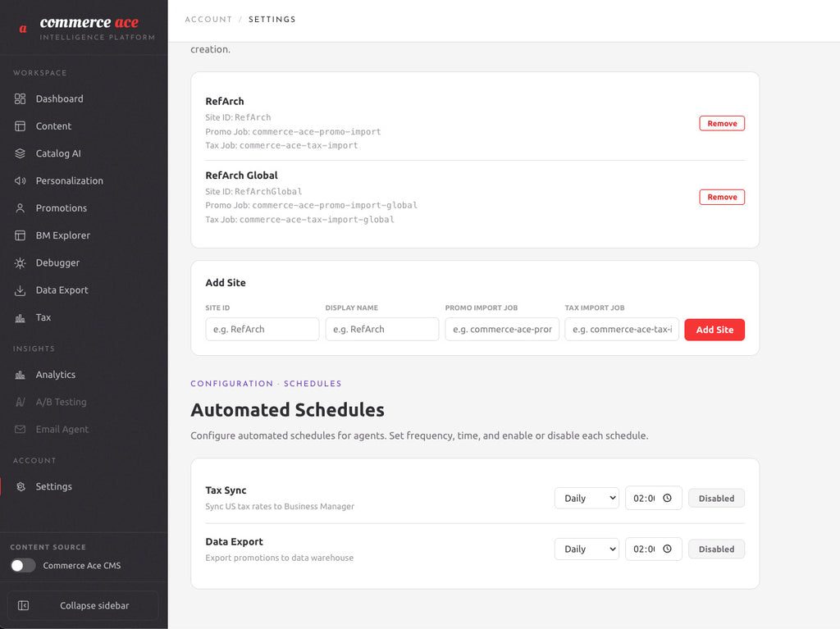Click the Promotions person icon

tap(20, 207)
